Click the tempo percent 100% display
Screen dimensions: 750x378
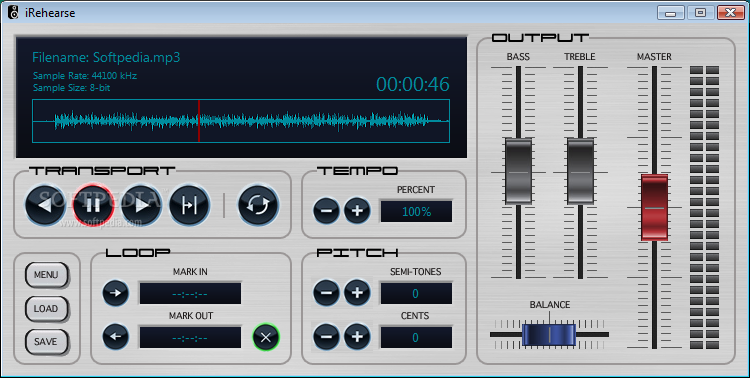pyautogui.click(x=416, y=211)
